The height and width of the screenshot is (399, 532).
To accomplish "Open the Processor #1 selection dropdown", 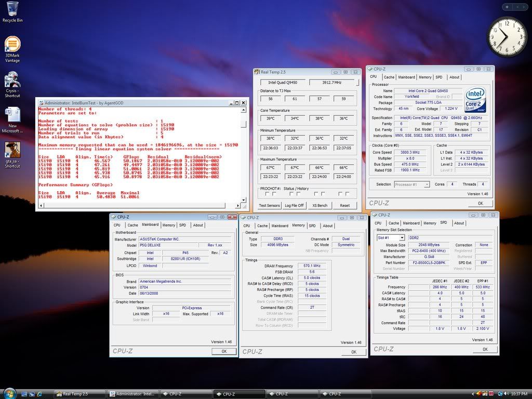I will 427,184.
